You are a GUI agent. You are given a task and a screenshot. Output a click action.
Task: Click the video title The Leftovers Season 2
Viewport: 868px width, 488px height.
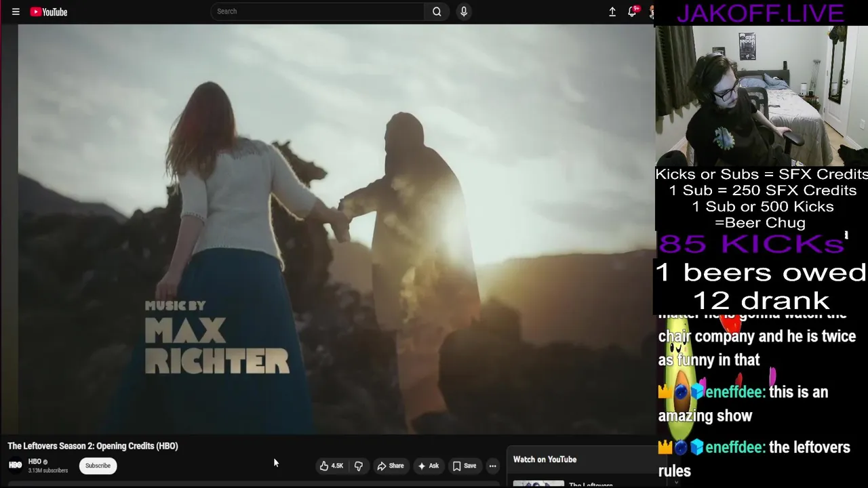coord(93,446)
